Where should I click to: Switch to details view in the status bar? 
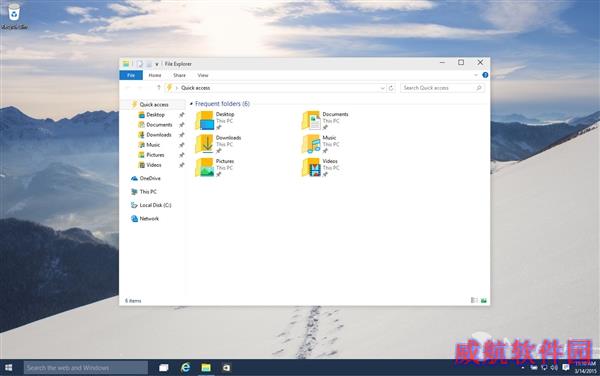[474, 300]
